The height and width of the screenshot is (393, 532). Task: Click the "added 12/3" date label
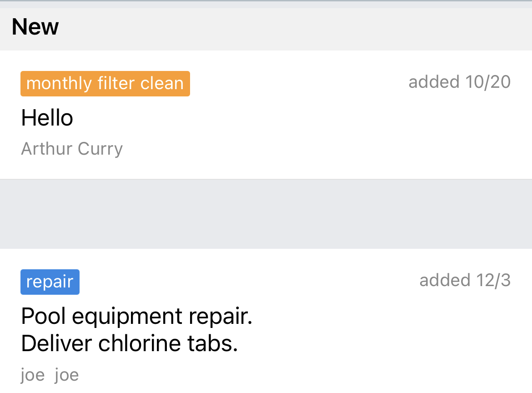pyautogui.click(x=465, y=281)
